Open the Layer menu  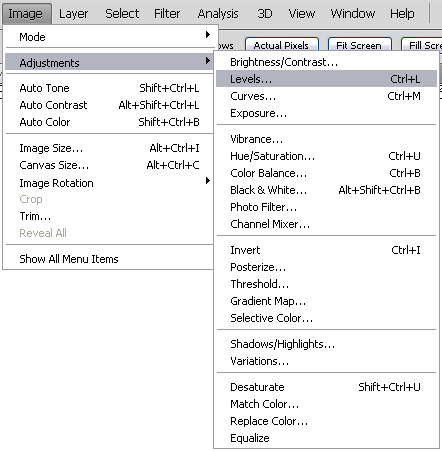(73, 14)
